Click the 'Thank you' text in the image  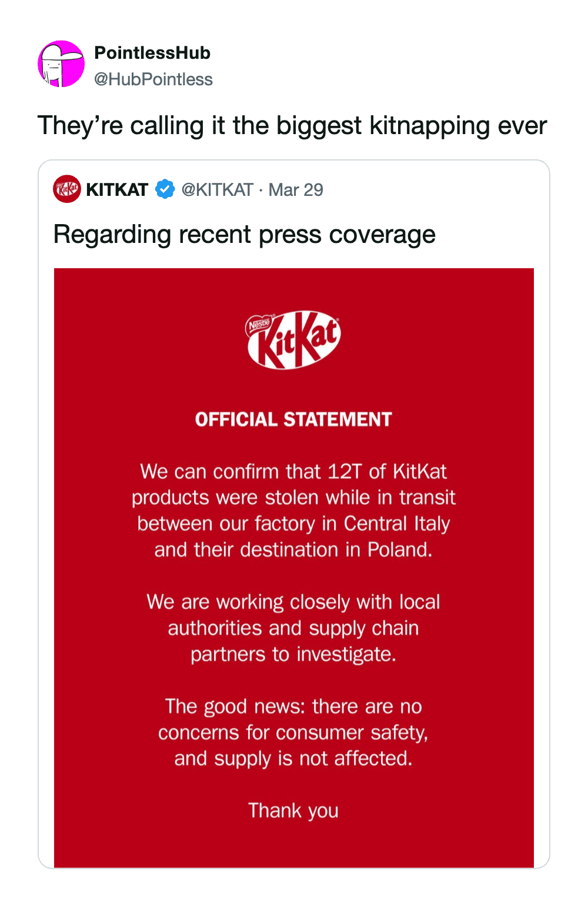tap(293, 811)
